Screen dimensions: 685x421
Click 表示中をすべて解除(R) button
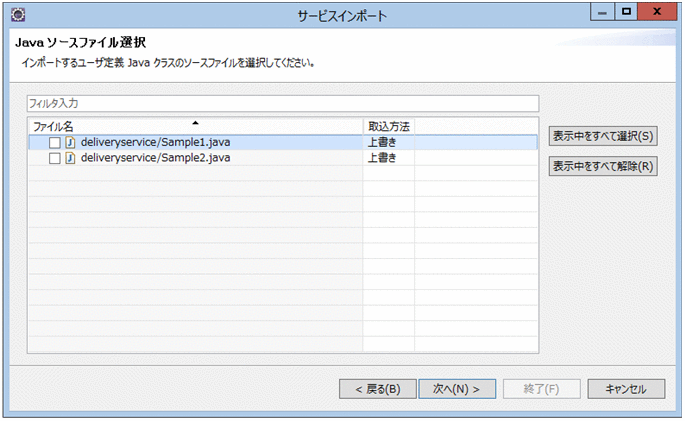click(x=603, y=166)
